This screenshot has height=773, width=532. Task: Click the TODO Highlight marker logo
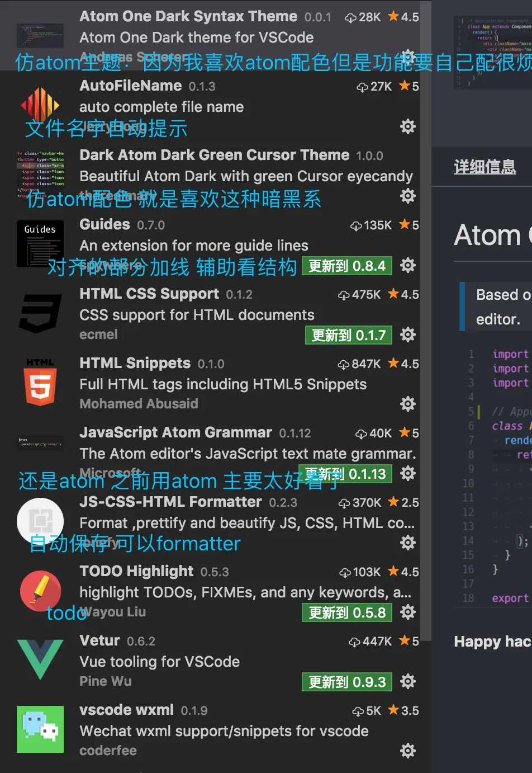(x=40, y=591)
